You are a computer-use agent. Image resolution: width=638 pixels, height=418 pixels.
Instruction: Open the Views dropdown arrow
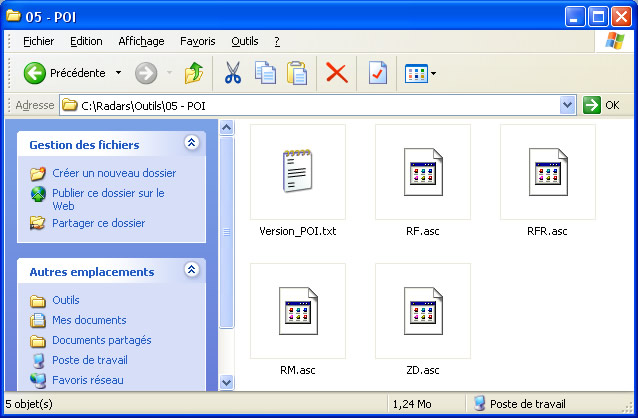pos(433,74)
